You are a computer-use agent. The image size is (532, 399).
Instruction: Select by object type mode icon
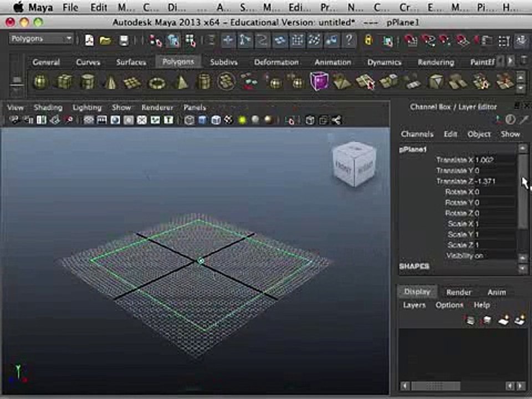[x=173, y=40]
